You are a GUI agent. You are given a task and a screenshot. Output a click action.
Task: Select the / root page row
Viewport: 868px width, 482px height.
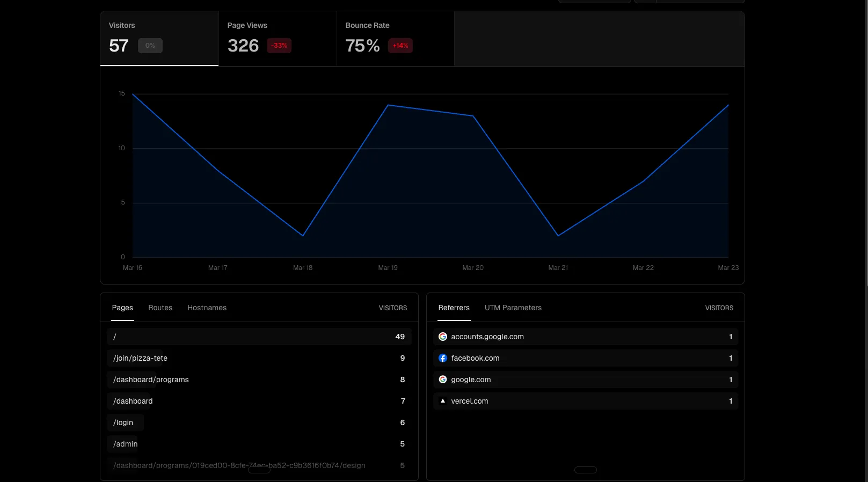click(259, 337)
